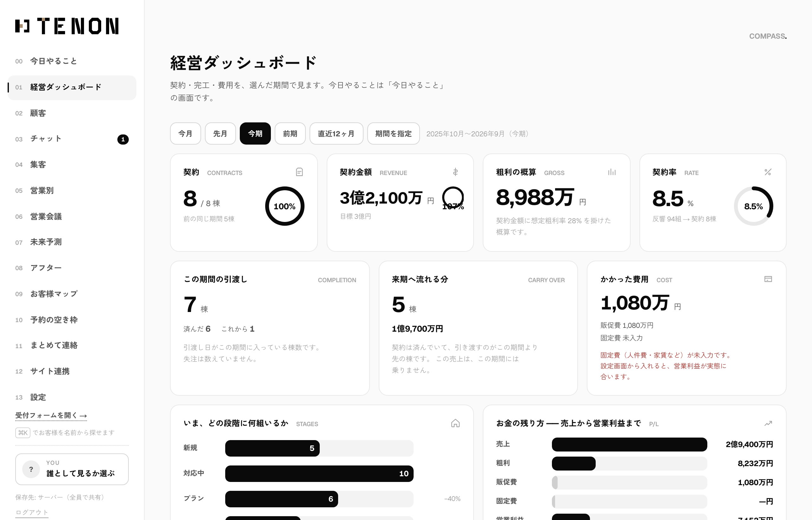Image resolution: width=812 pixels, height=520 pixels.
Task: Open 営業別 in the sidebar
Action: pos(72,191)
